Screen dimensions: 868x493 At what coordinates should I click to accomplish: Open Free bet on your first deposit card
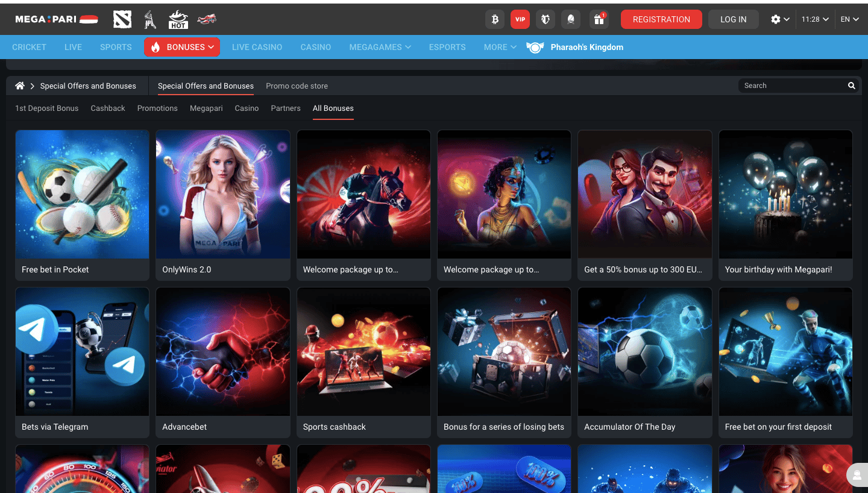(785, 362)
